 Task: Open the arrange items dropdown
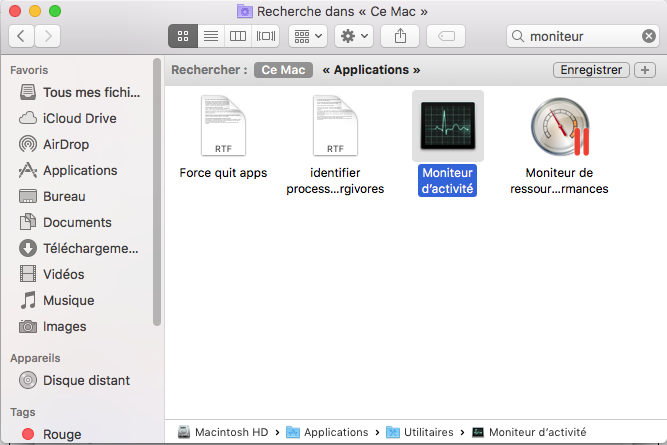click(x=307, y=36)
